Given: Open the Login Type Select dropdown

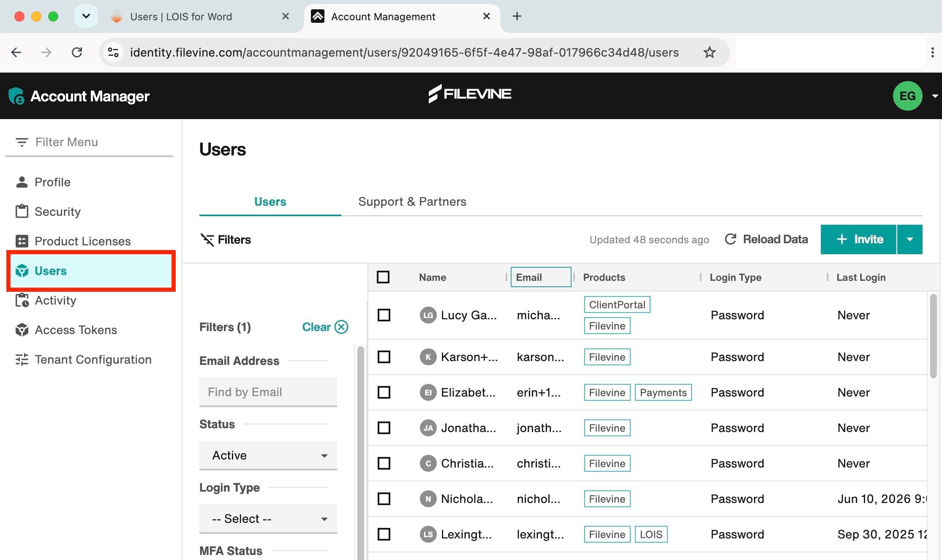Looking at the screenshot, I should pyautogui.click(x=268, y=519).
